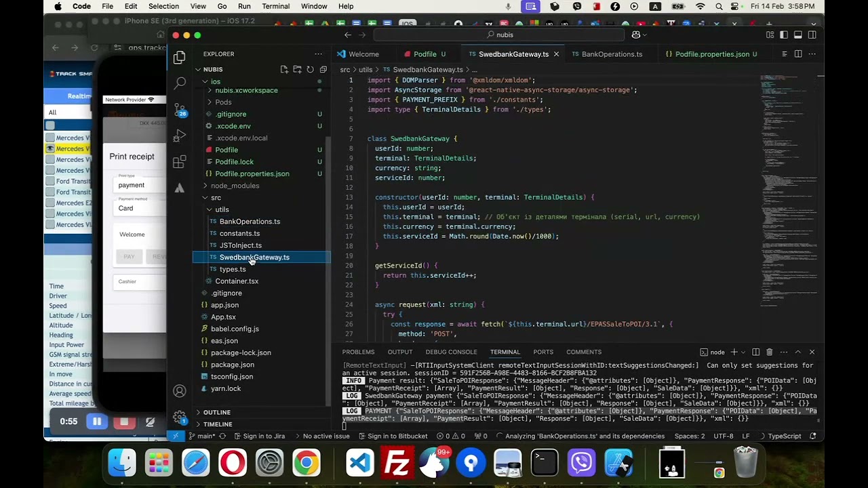Pause the screen recording

coord(97,422)
